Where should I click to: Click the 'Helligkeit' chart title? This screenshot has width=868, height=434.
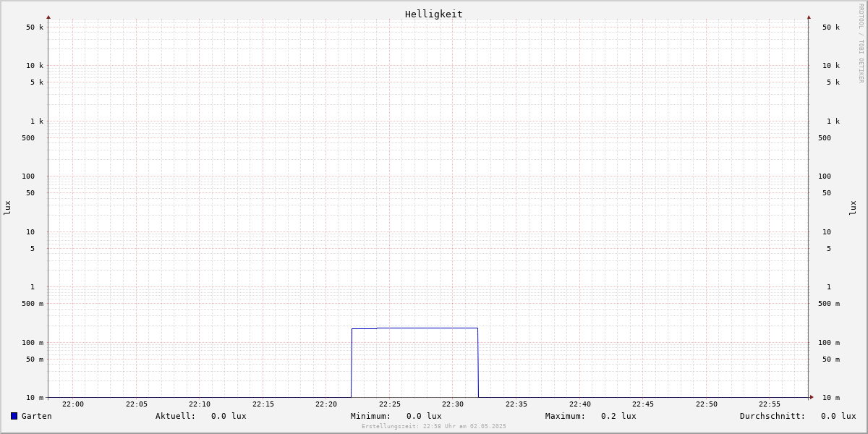pyautogui.click(x=434, y=14)
